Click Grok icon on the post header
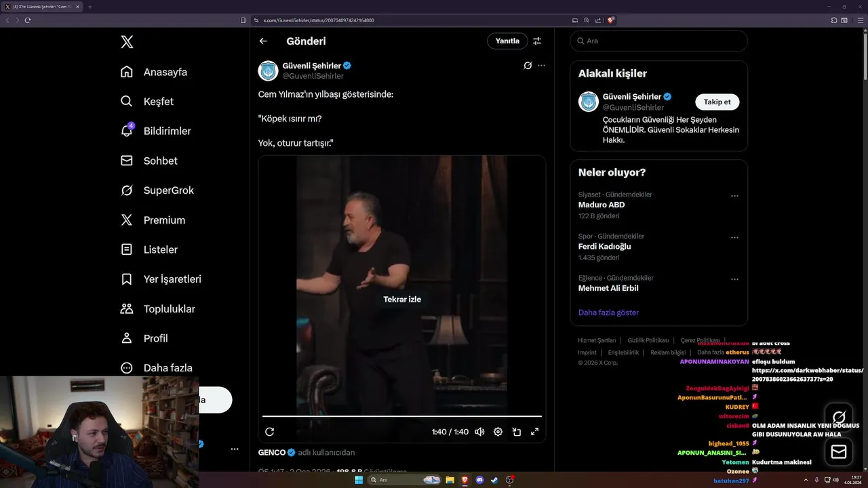This screenshot has height=488, width=868. (x=528, y=66)
